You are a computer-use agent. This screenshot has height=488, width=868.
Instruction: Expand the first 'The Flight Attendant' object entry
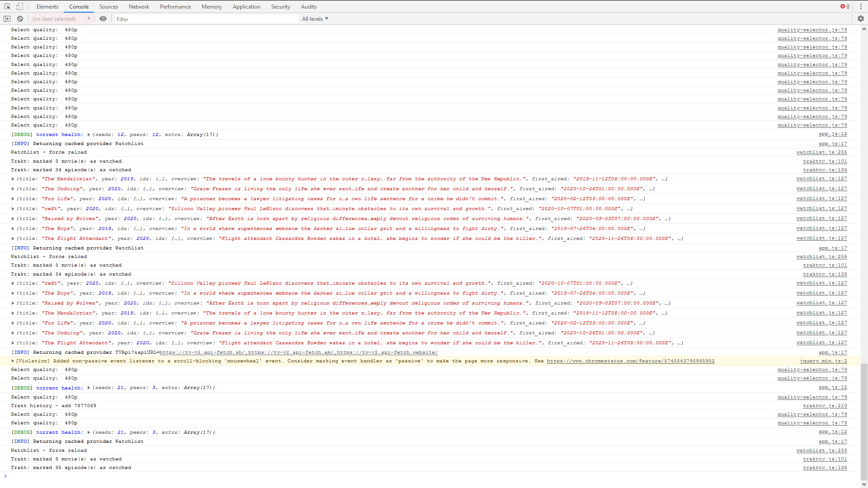tap(13, 239)
